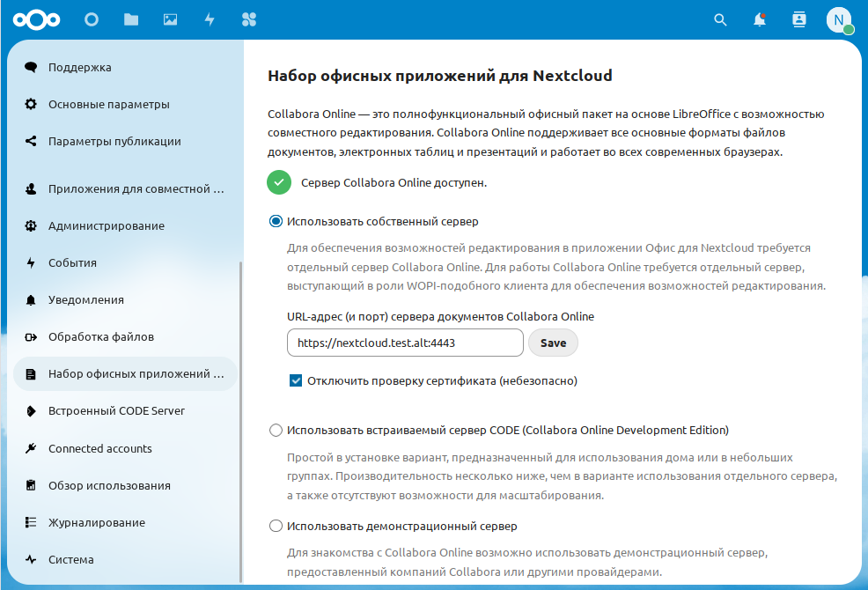Click the Save button

tap(553, 343)
